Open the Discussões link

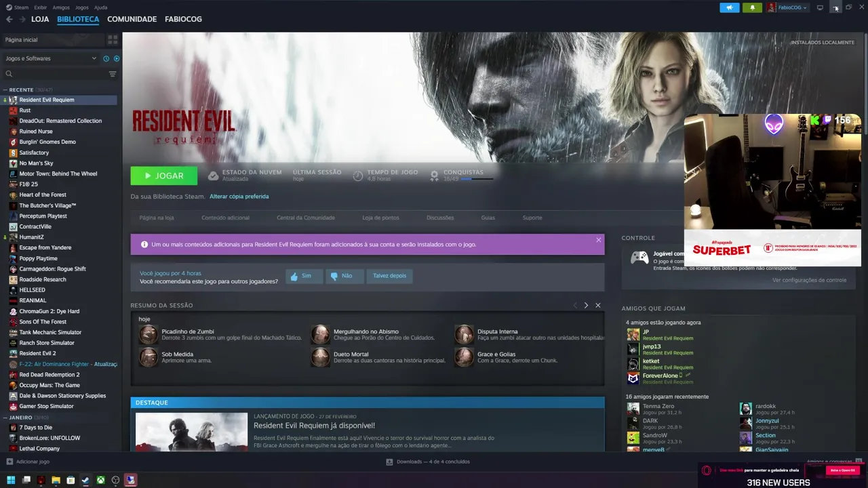(x=440, y=218)
